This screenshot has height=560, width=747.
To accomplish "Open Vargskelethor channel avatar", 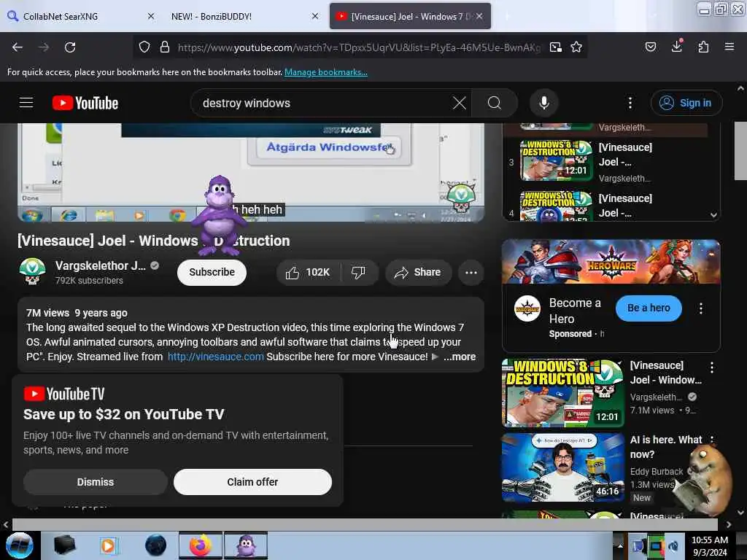I will pyautogui.click(x=32, y=271).
